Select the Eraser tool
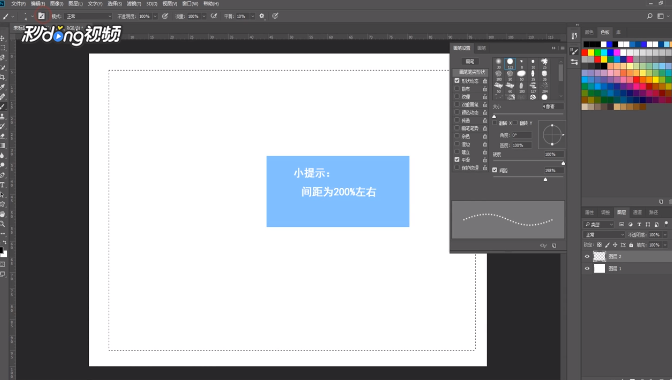This screenshot has width=672, height=380. tap(3, 136)
